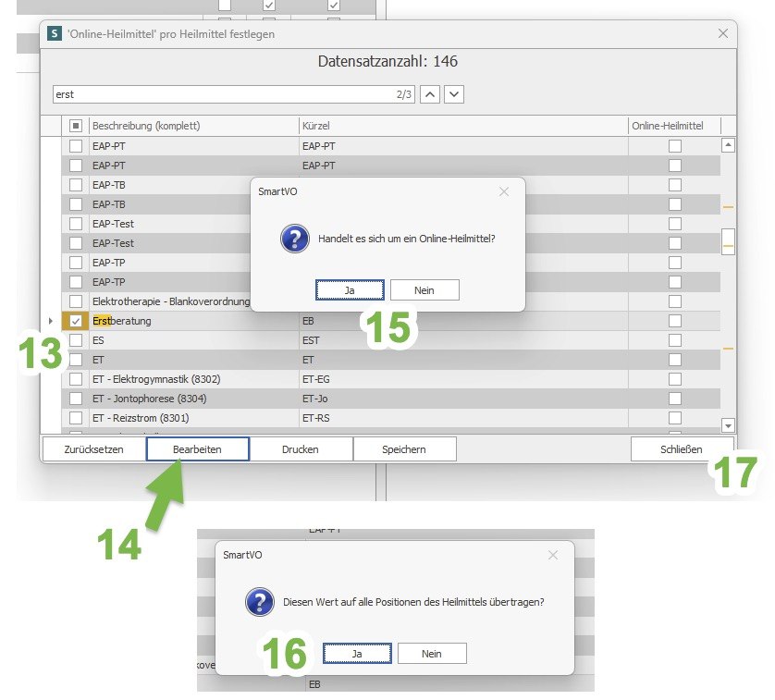Image resolution: width=775 pixels, height=700 pixels.
Task: Uncheck the Erstberatung row checkbox
Action: coord(76,321)
